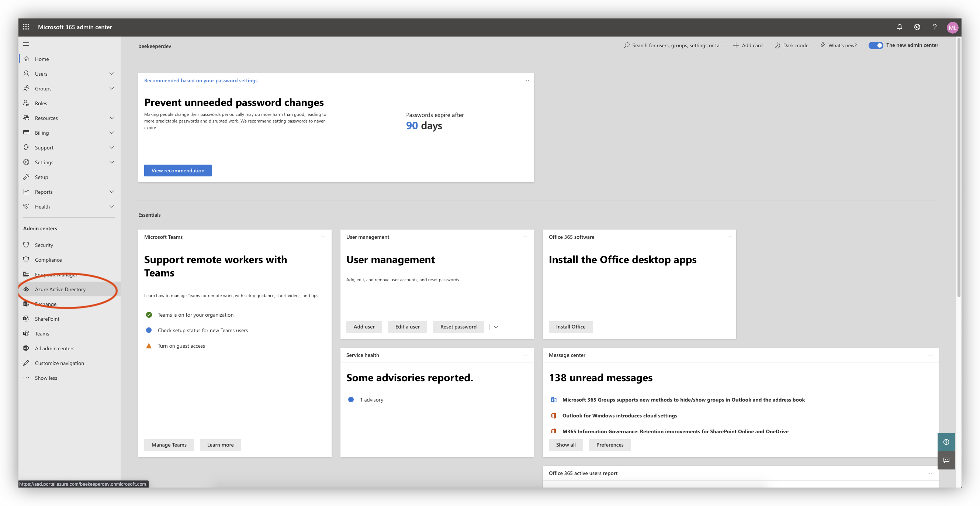Open more options on Message center card
980x506 pixels.
coord(931,355)
